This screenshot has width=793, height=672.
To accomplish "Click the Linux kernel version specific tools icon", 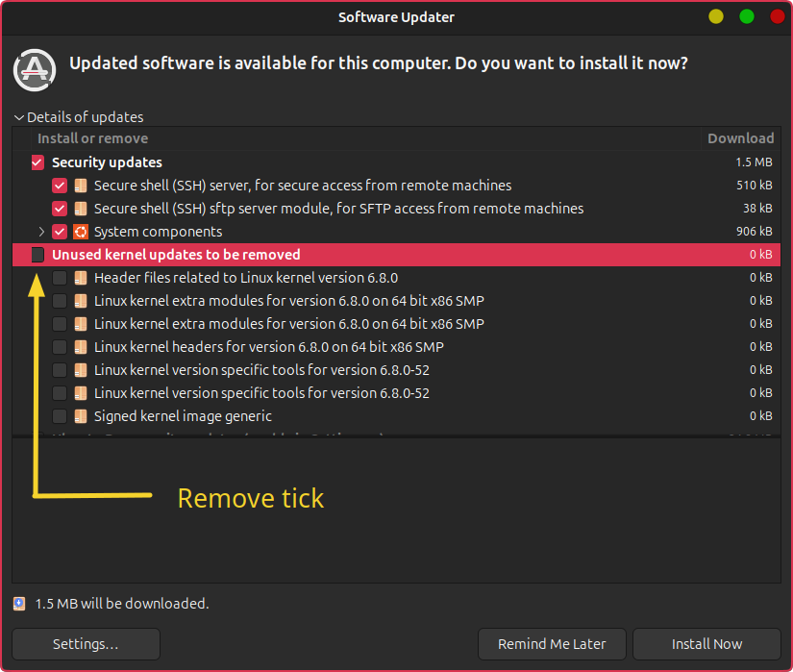I will [80, 369].
